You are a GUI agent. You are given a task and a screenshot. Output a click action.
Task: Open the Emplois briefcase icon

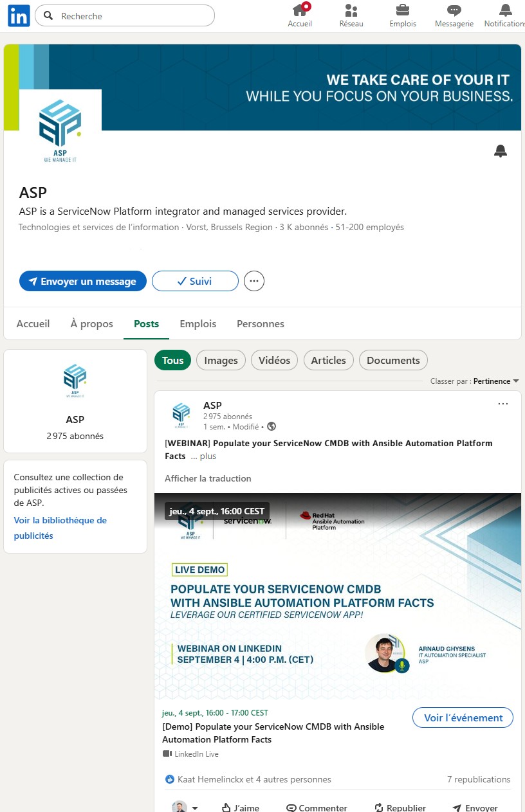[403, 10]
